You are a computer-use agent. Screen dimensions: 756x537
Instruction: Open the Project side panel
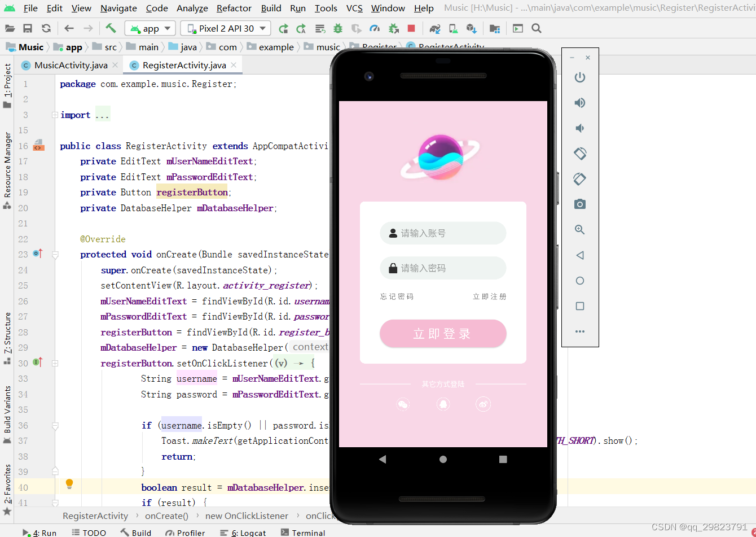(7, 85)
